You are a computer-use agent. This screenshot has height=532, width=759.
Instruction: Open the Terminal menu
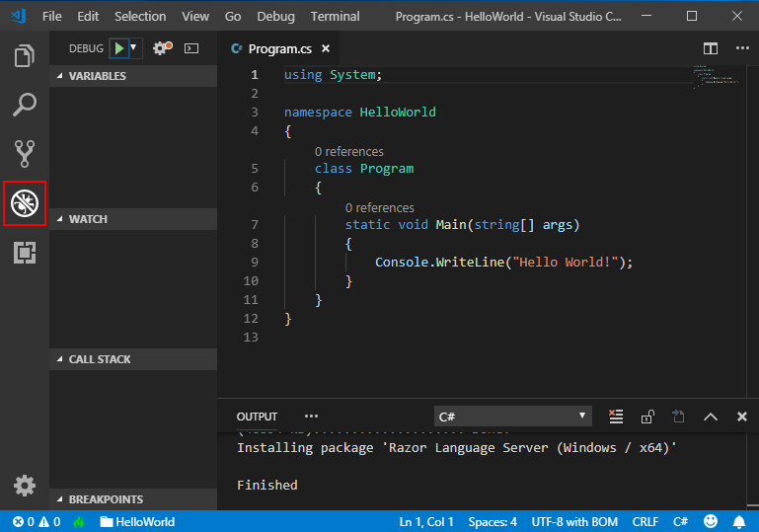pos(335,17)
